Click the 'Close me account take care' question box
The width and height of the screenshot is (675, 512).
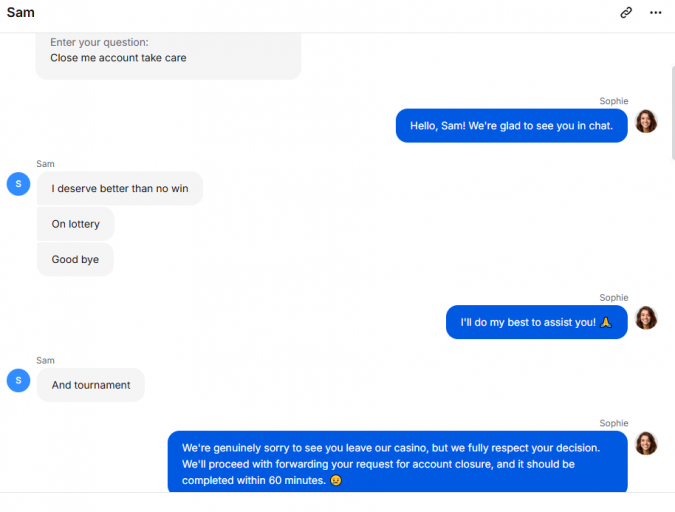168,55
